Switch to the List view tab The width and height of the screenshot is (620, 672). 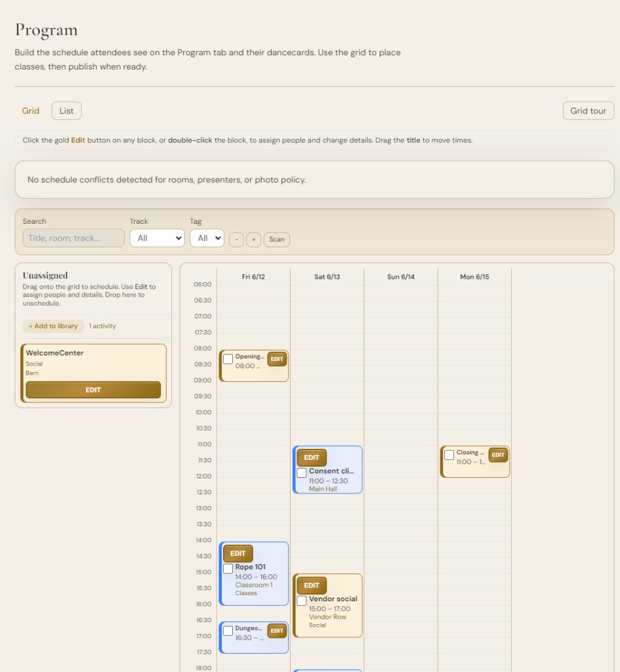coord(66,110)
